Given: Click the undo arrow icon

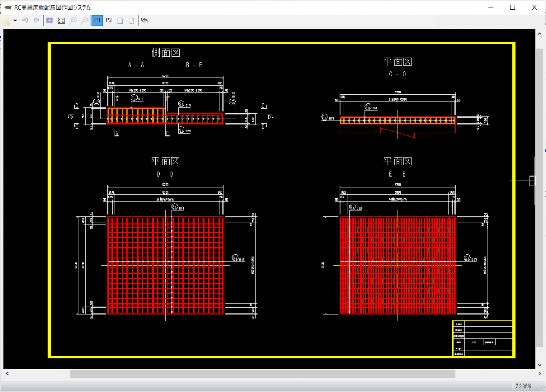Looking at the screenshot, I should pyautogui.click(x=25, y=21).
